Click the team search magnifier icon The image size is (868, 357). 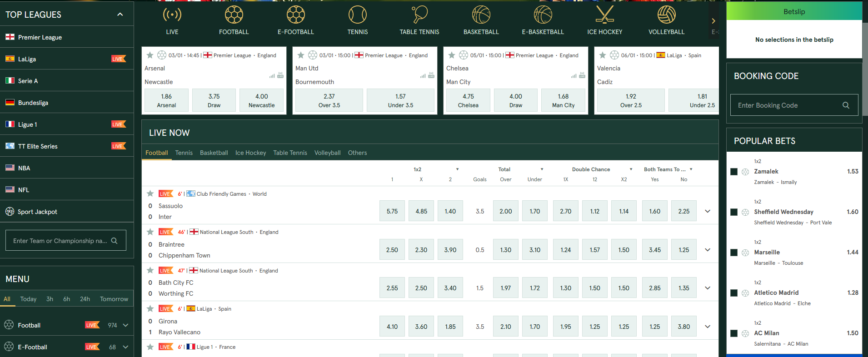115,241
